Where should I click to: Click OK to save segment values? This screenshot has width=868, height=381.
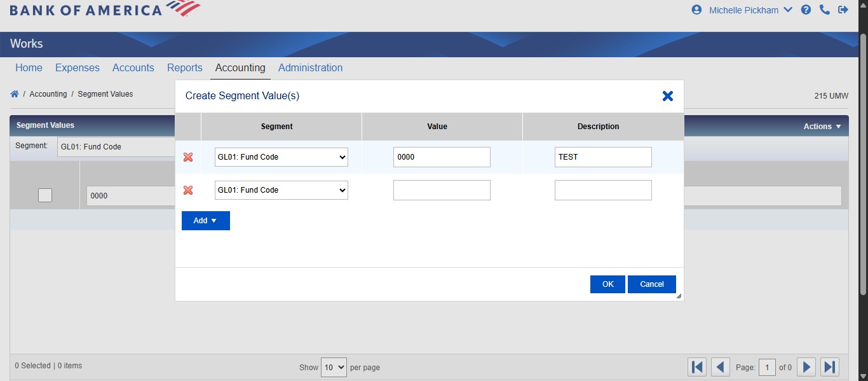(x=607, y=284)
